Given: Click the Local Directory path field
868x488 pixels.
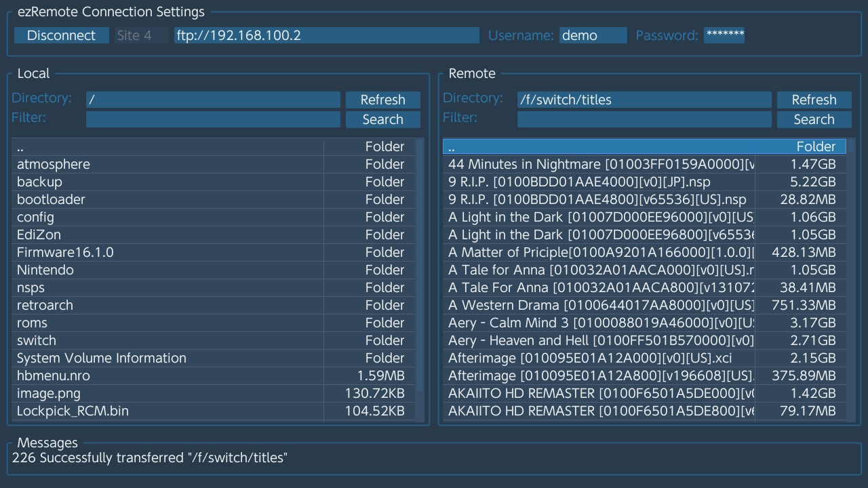Looking at the screenshot, I should point(213,100).
